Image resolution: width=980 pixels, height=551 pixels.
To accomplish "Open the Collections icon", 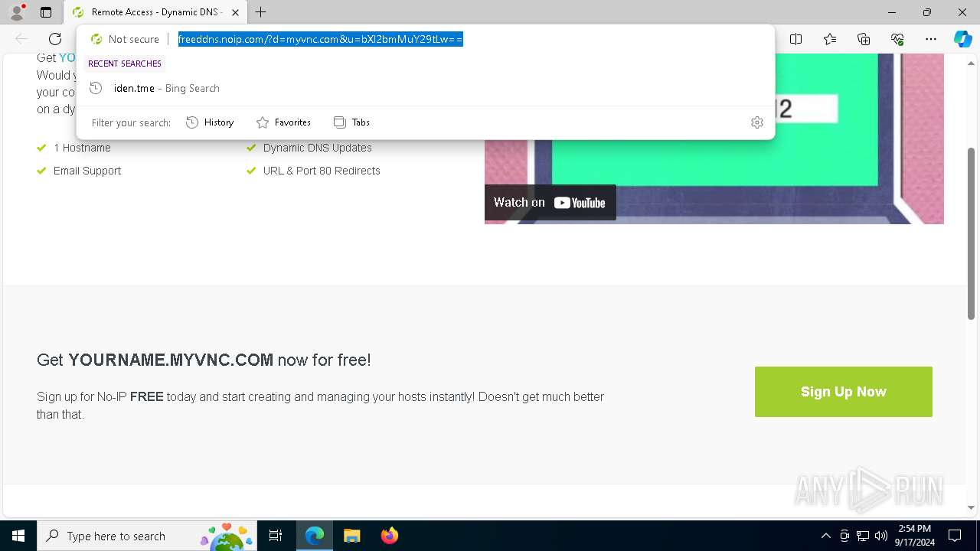I will pos(864,39).
